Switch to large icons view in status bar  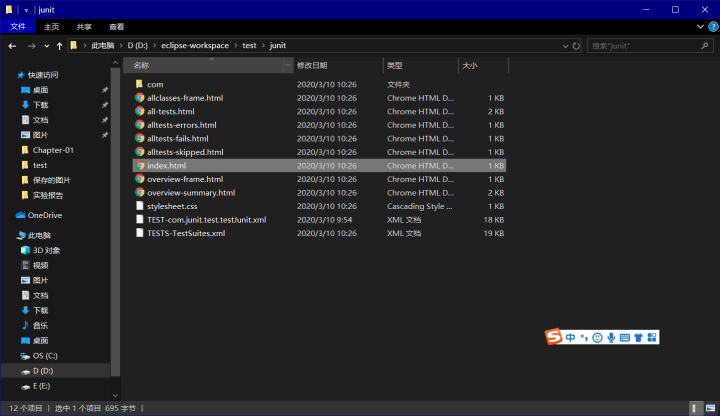pos(710,408)
